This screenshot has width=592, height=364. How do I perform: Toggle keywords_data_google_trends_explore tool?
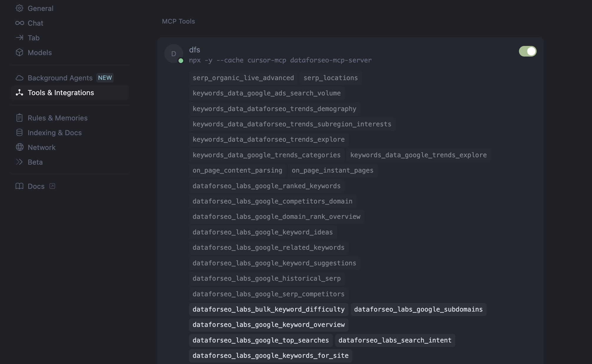(419, 155)
